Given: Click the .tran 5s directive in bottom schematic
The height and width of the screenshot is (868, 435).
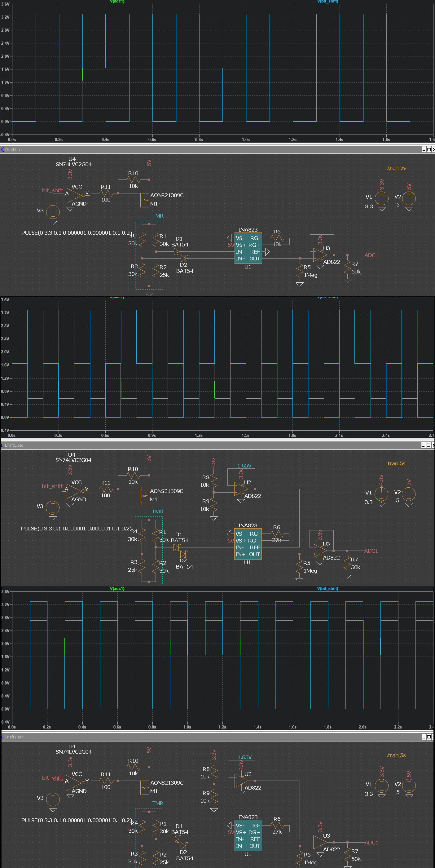Looking at the screenshot, I should point(396,755).
